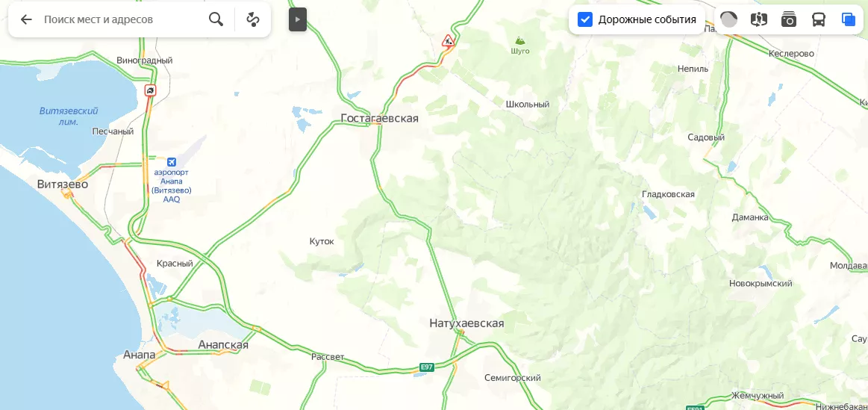Click the Анапа city label
The width and height of the screenshot is (868, 410).
click(x=139, y=354)
